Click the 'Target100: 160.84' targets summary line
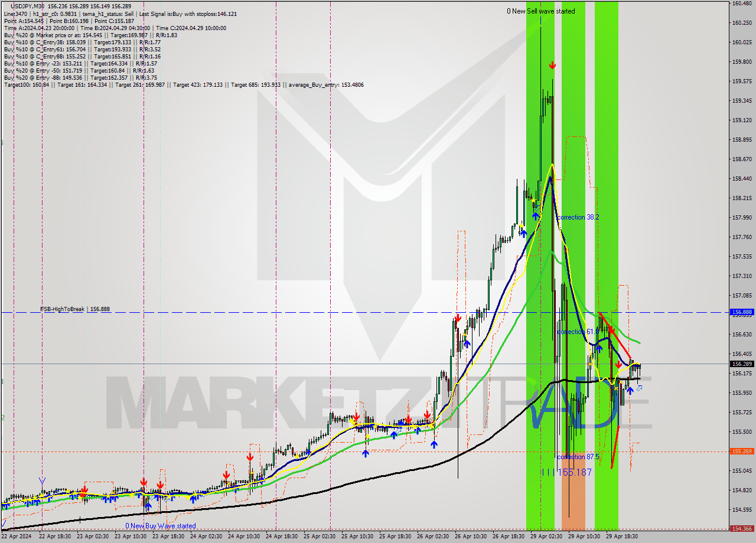 pyautogui.click(x=184, y=85)
